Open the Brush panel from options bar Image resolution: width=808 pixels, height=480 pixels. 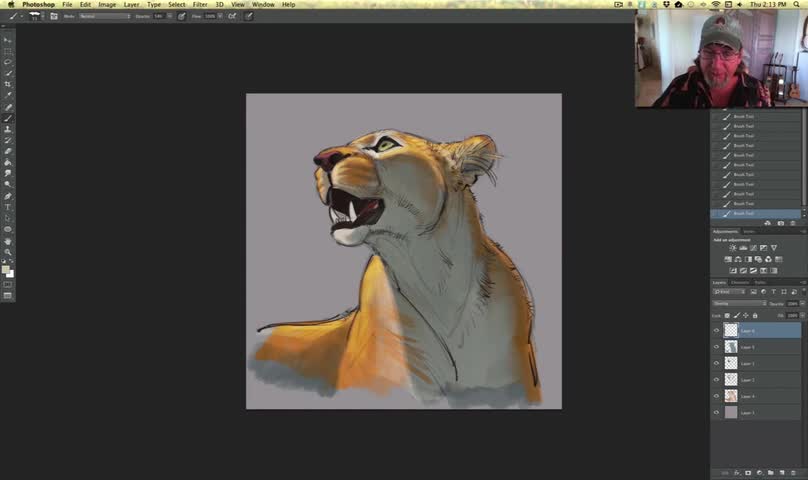coord(54,16)
